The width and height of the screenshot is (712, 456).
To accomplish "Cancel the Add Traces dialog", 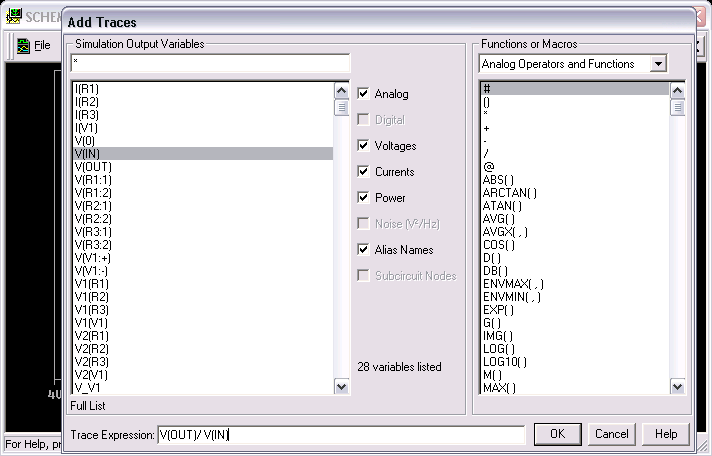I will pyautogui.click(x=612, y=434).
